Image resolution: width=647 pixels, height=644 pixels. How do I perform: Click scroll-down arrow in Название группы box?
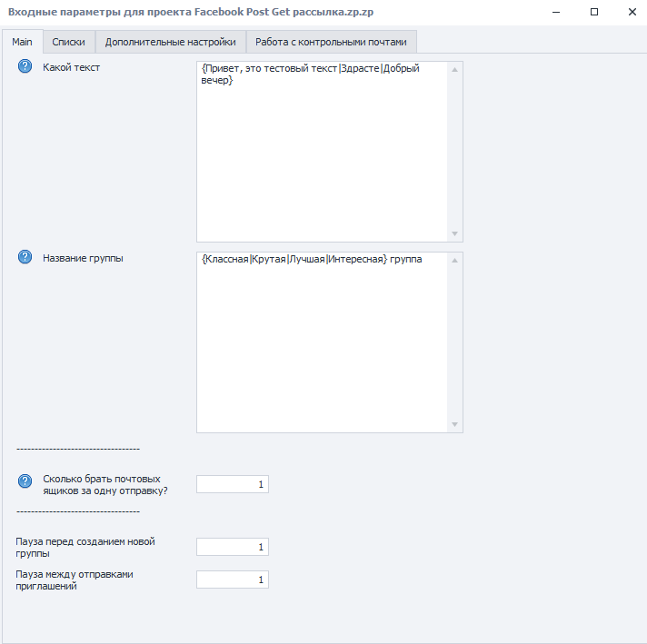(x=454, y=424)
